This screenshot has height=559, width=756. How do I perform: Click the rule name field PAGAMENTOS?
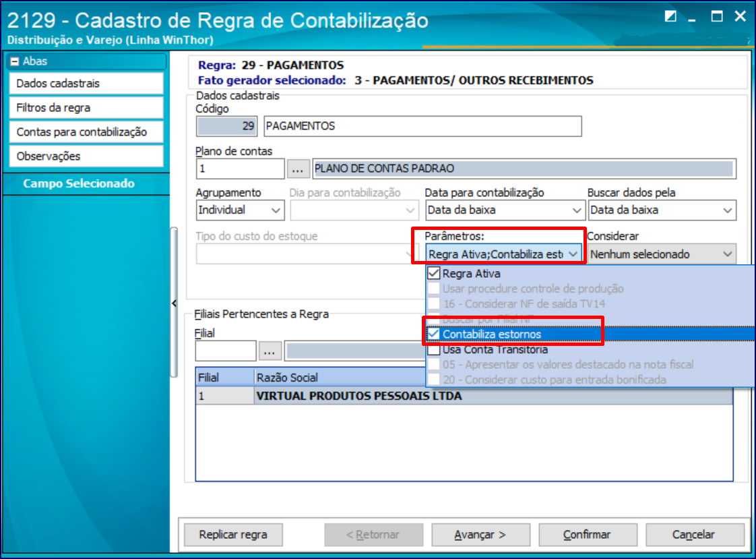click(422, 126)
